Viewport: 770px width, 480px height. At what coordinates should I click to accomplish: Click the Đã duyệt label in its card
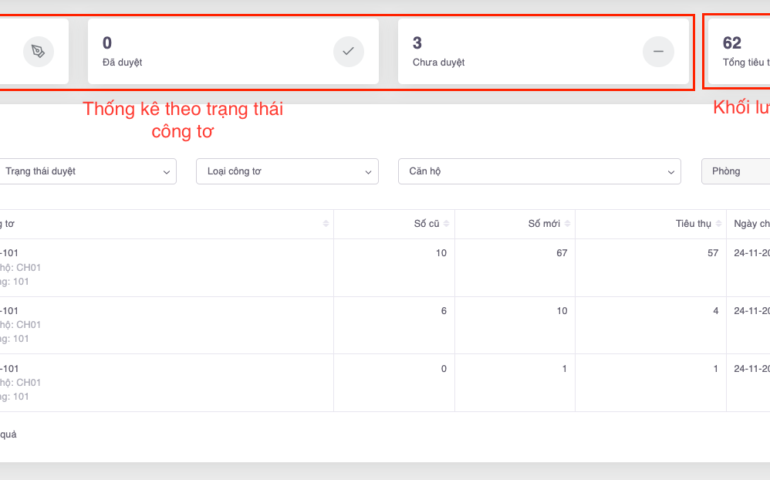click(x=122, y=62)
